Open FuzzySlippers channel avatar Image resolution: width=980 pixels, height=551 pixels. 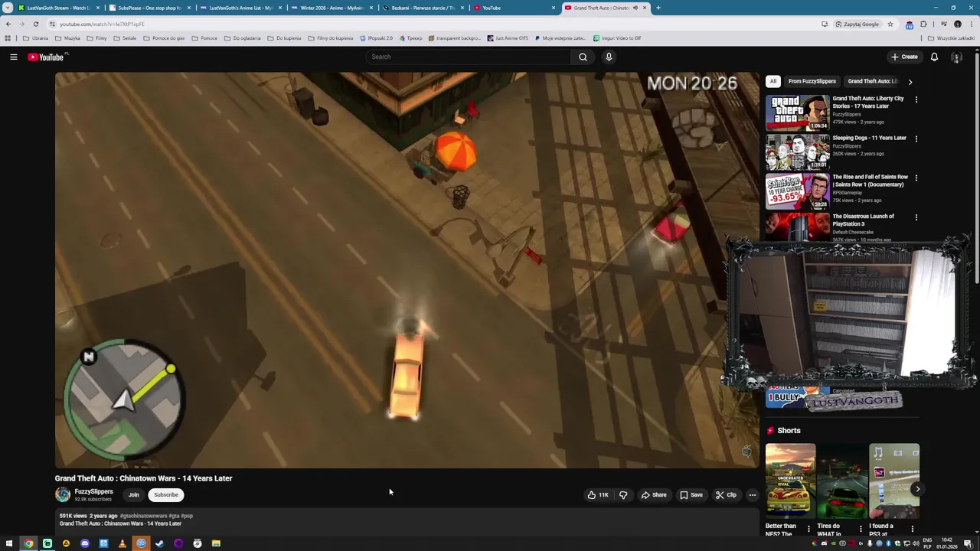pos(63,495)
